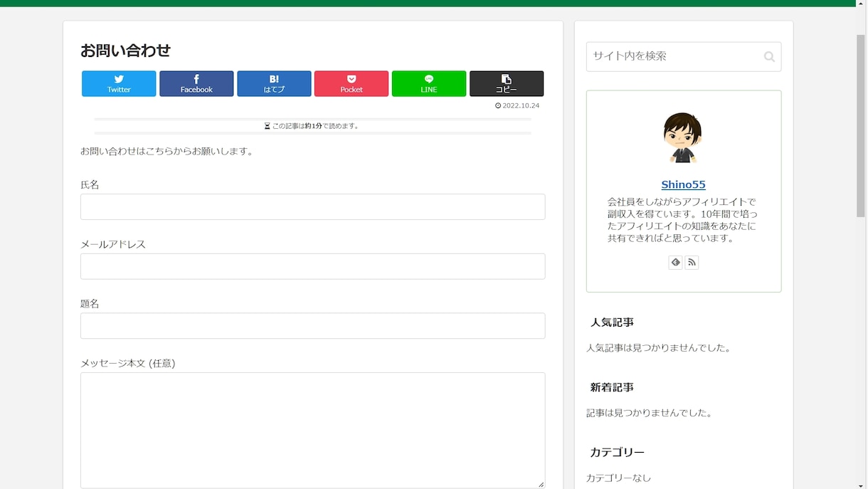Click the 人気記事は見つかりませんでした text
The width and height of the screenshot is (868, 489).
coord(659,348)
